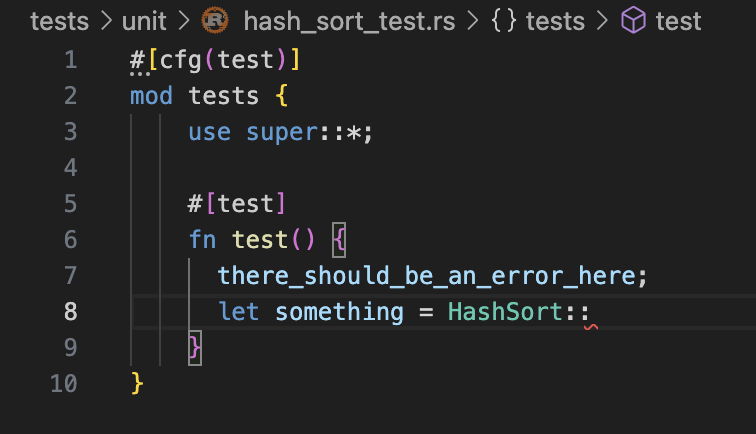Click the highlighted closing brace on line 9
This screenshot has height=434, width=756.
click(x=195, y=348)
